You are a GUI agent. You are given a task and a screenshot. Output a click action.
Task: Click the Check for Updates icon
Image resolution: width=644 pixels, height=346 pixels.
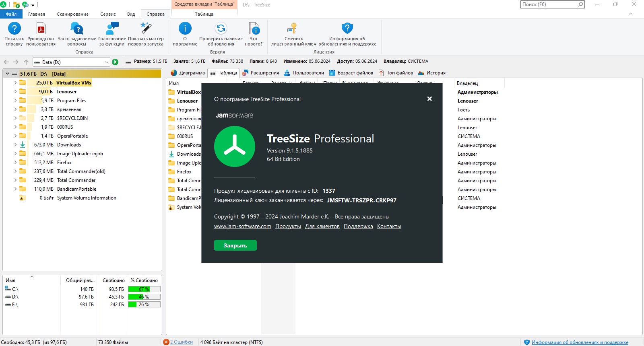pos(221,29)
